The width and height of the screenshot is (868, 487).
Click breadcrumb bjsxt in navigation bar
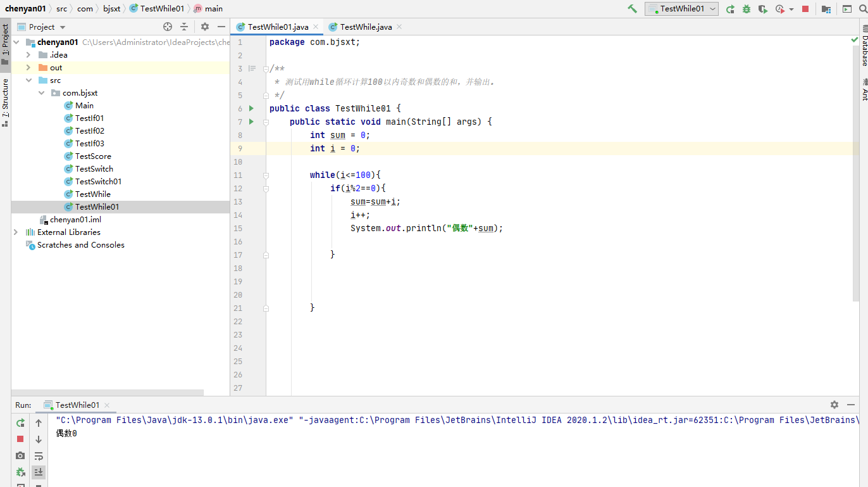coord(111,9)
